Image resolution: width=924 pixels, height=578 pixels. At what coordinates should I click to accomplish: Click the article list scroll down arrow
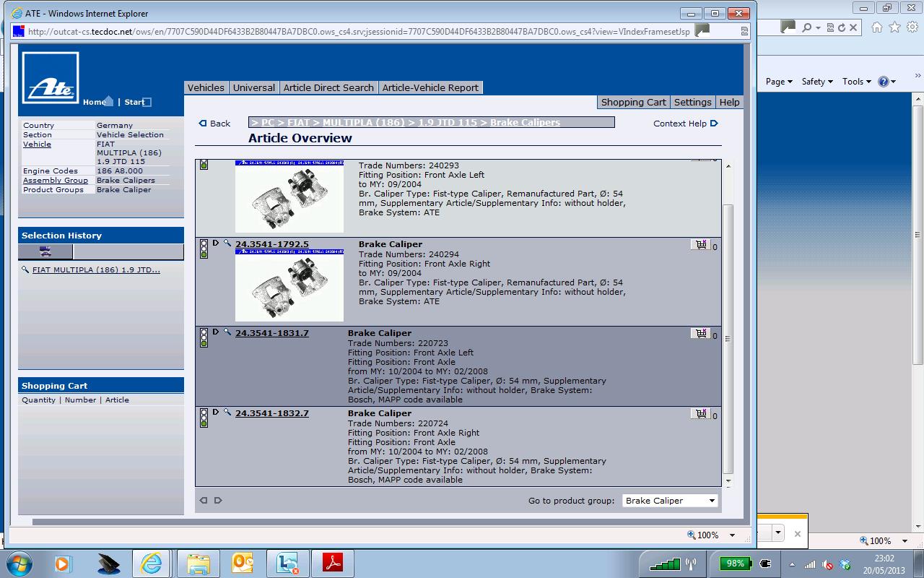[728, 481]
